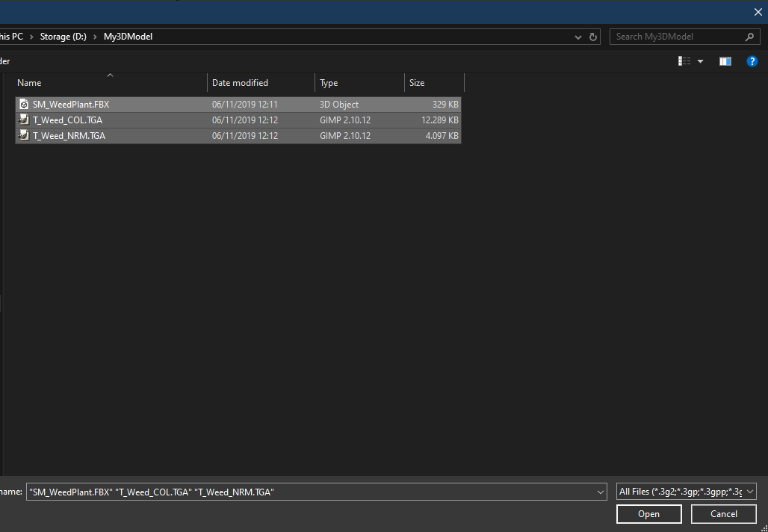768x532 pixels.
Task: Change view layout icon
Action: (x=684, y=61)
